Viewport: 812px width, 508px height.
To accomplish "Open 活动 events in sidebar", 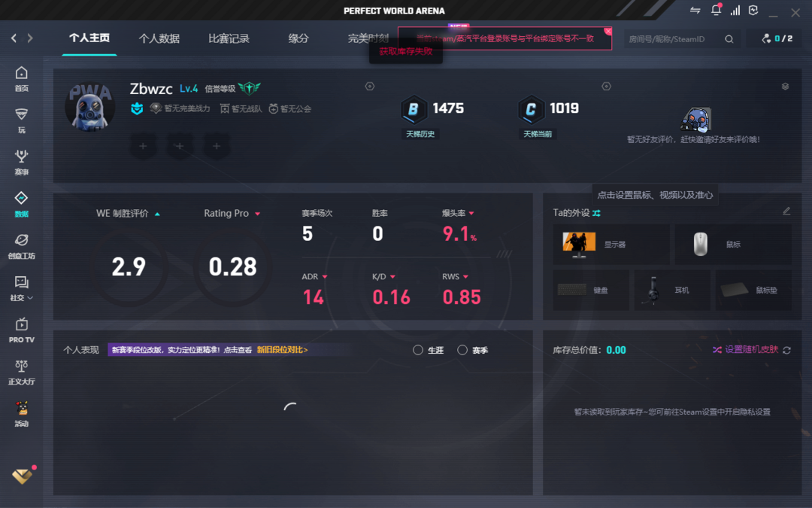I will pyautogui.click(x=21, y=414).
